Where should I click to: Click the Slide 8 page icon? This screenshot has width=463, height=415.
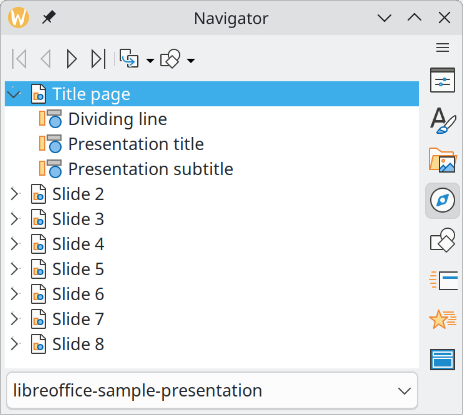click(x=38, y=344)
